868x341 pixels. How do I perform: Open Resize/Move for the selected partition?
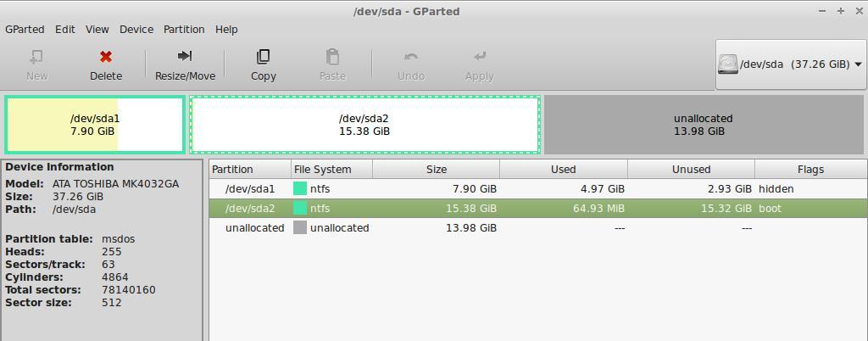point(185,57)
